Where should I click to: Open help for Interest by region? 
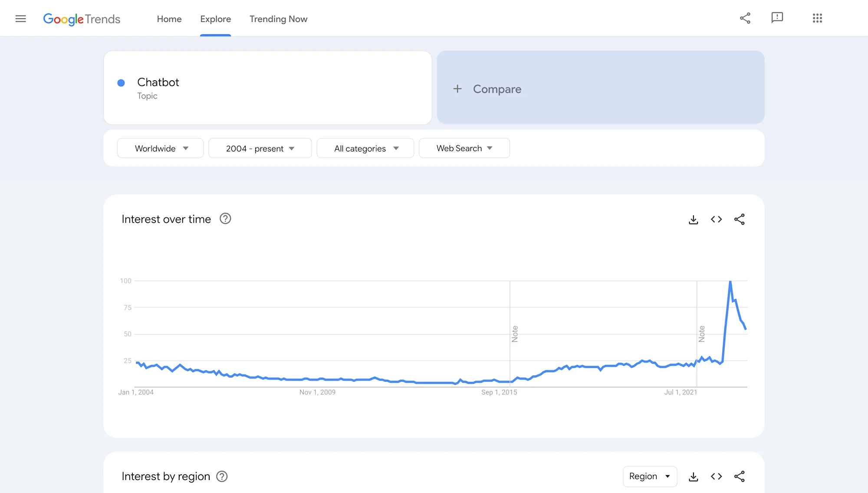pyautogui.click(x=222, y=477)
